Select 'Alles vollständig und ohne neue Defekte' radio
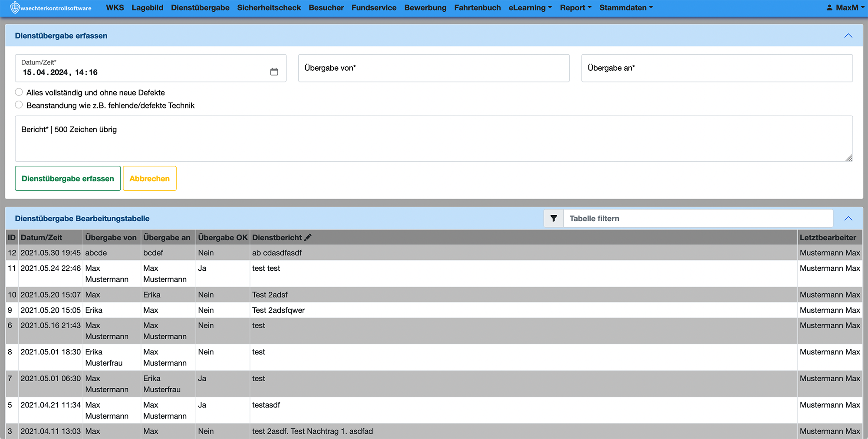Image resolution: width=868 pixels, height=439 pixels. (x=19, y=92)
